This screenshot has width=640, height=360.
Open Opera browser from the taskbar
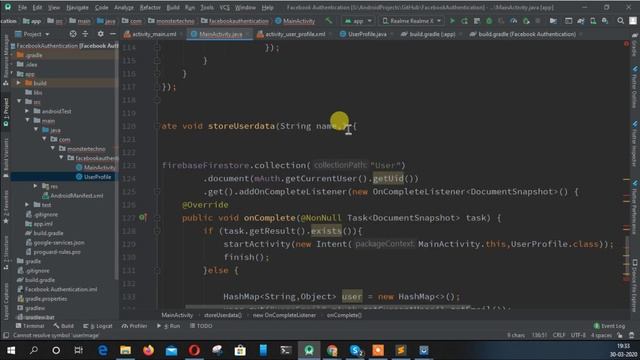pyautogui.click(x=194, y=350)
